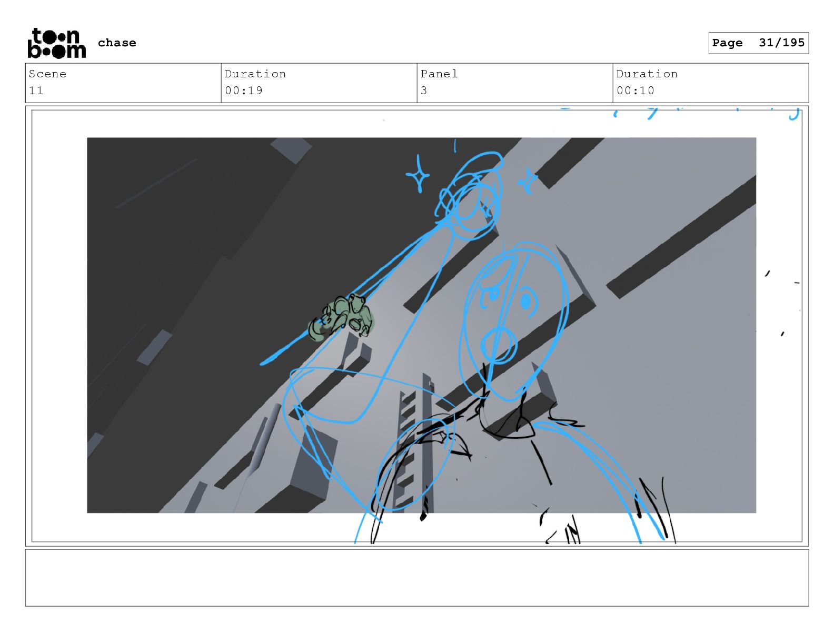Select the scene number '11'
This screenshot has height=644, width=834.
[x=36, y=90]
